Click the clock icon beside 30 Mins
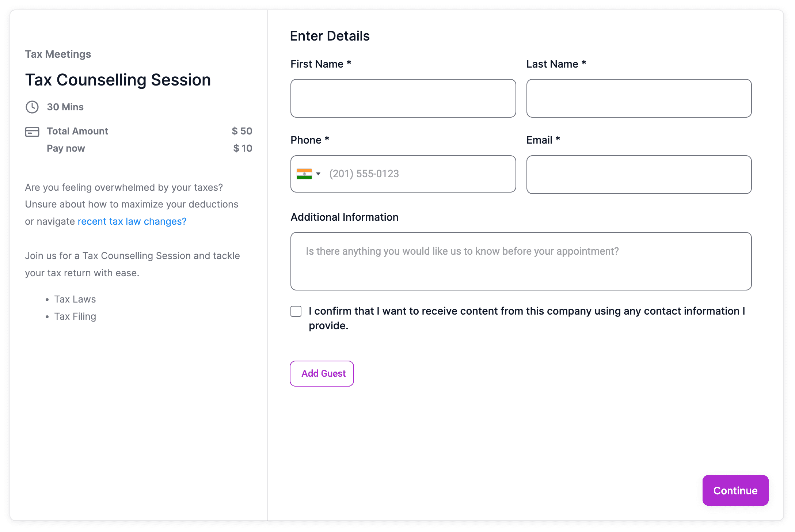This screenshot has height=532, width=795. [x=32, y=107]
